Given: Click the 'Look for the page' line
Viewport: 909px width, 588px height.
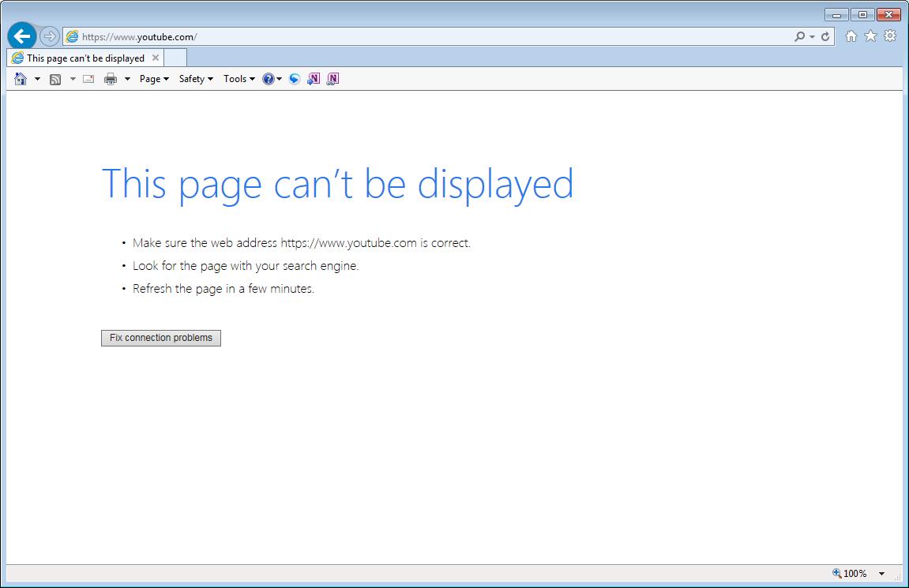Looking at the screenshot, I should pyautogui.click(x=246, y=266).
